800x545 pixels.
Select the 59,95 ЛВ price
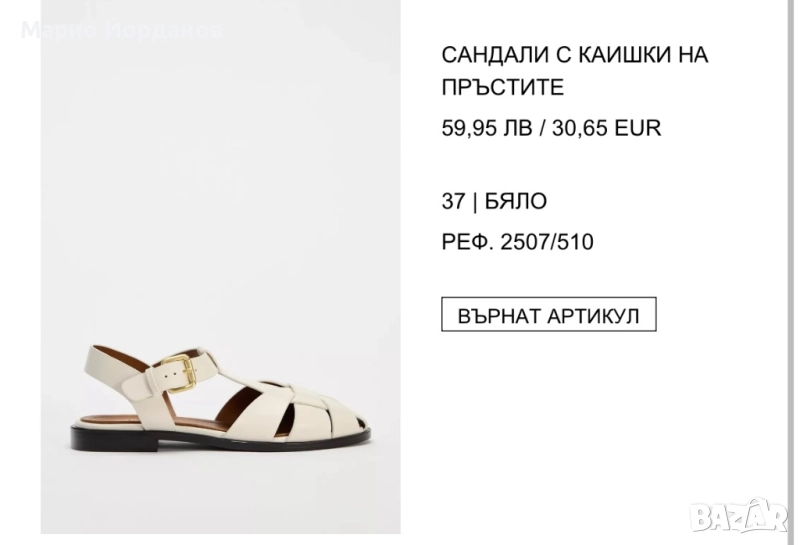pos(487,128)
